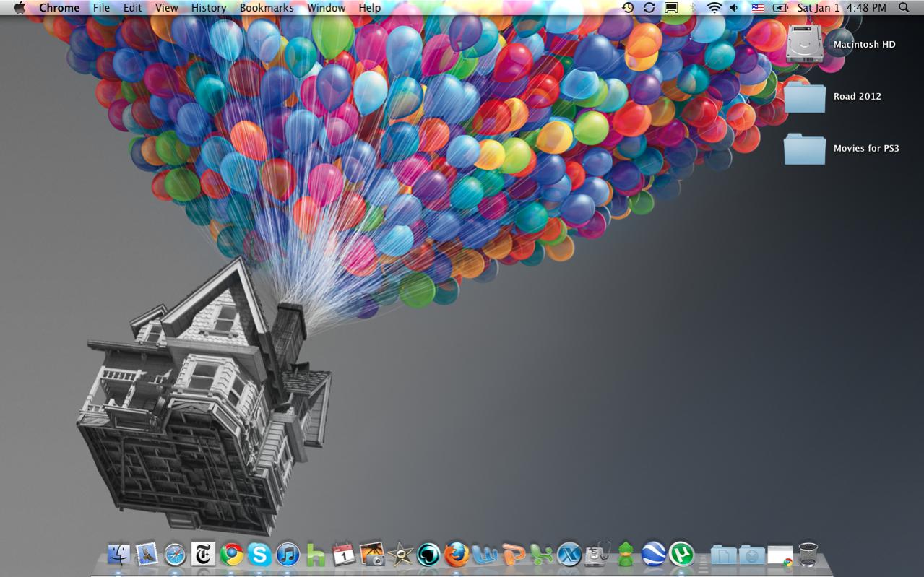
Task: Launch Firefox from the Dock
Action: (x=457, y=555)
